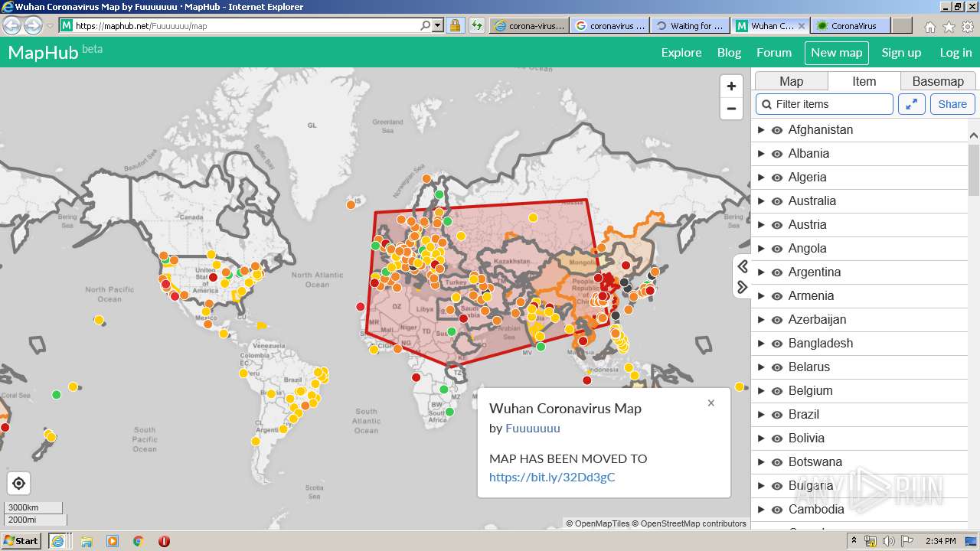Refresh the page with the reload icon
Viewport: 980px width, 551px height.
(477, 25)
